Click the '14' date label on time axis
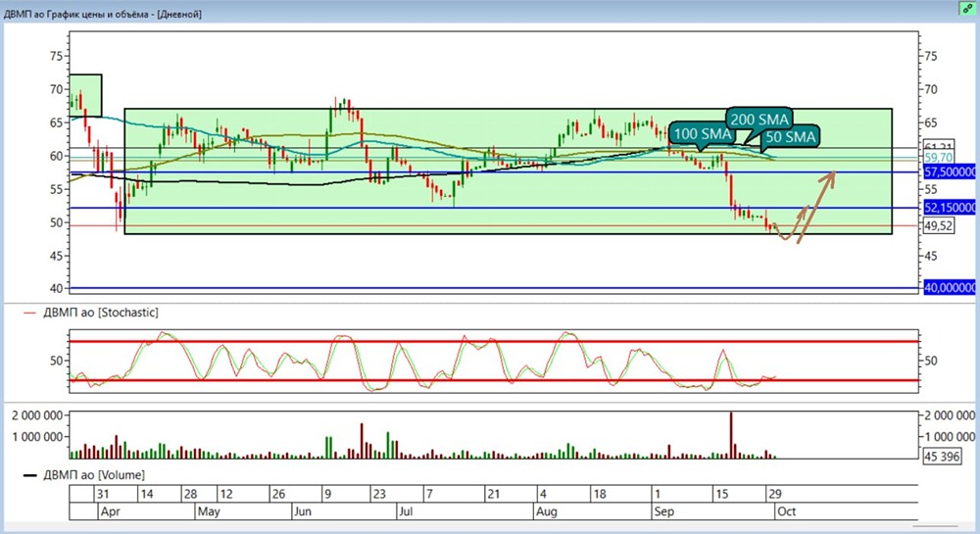The image size is (980, 534). (147, 494)
